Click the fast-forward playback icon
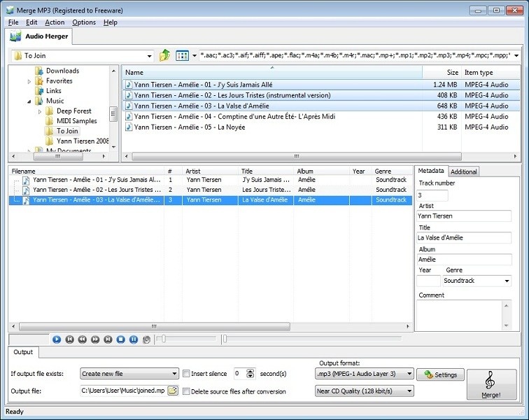Image resolution: width=529 pixels, height=420 pixels. (x=95, y=339)
